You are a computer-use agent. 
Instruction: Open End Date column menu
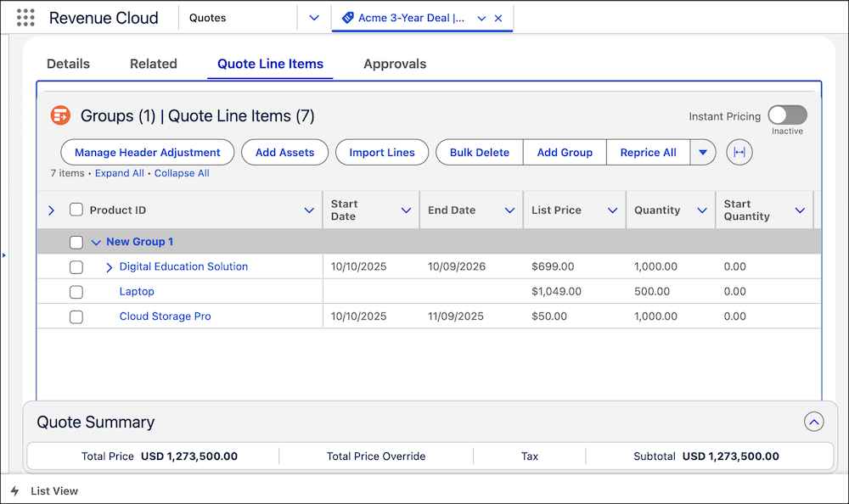click(509, 210)
